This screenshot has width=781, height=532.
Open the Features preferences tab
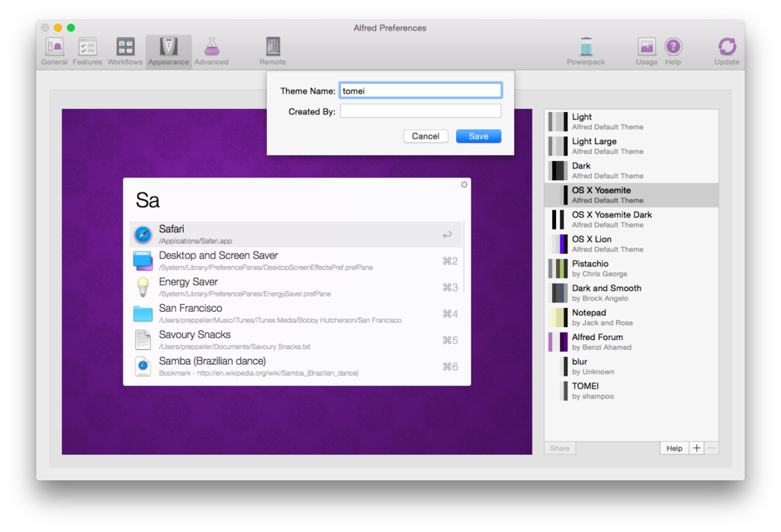tap(87, 51)
